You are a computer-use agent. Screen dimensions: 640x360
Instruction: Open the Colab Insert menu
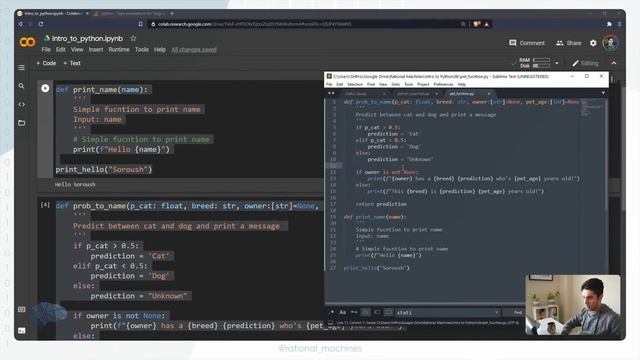click(96, 49)
